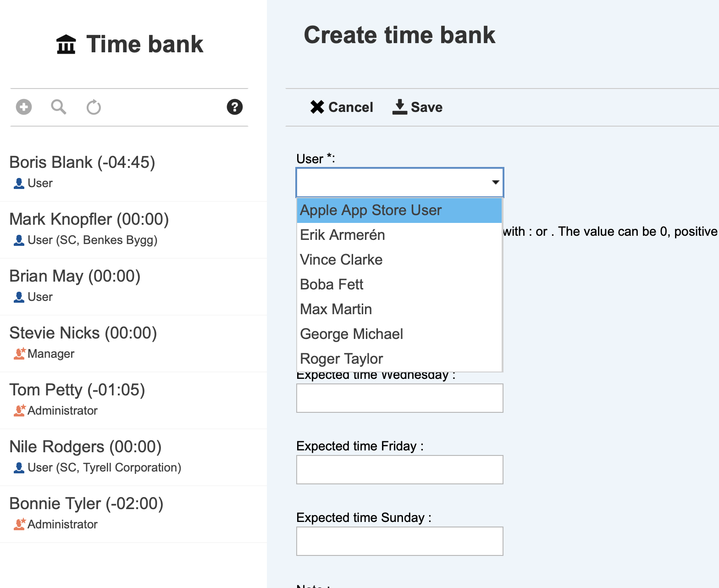Open Bonnie Tyler's time bank entry
The height and width of the screenshot is (588, 719).
pyautogui.click(x=86, y=504)
